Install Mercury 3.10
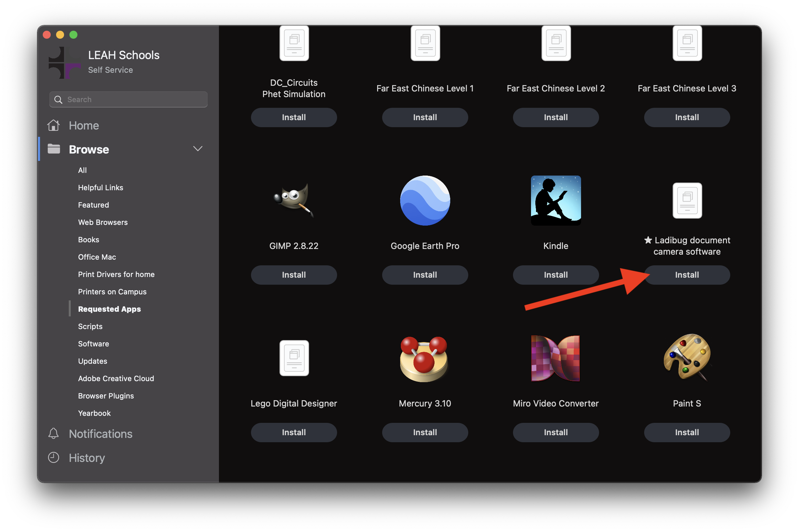This screenshot has height=532, width=799. tap(425, 432)
